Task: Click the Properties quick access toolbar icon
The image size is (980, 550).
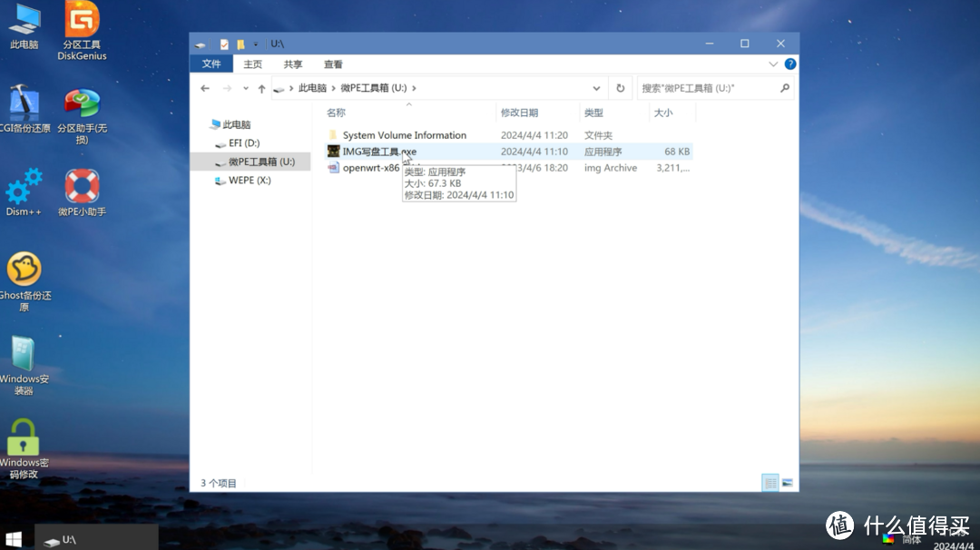Action: pyautogui.click(x=224, y=44)
